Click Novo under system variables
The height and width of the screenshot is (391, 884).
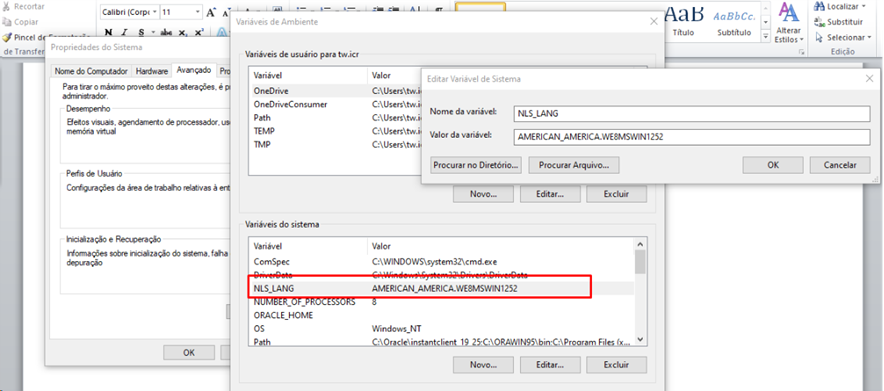point(483,365)
